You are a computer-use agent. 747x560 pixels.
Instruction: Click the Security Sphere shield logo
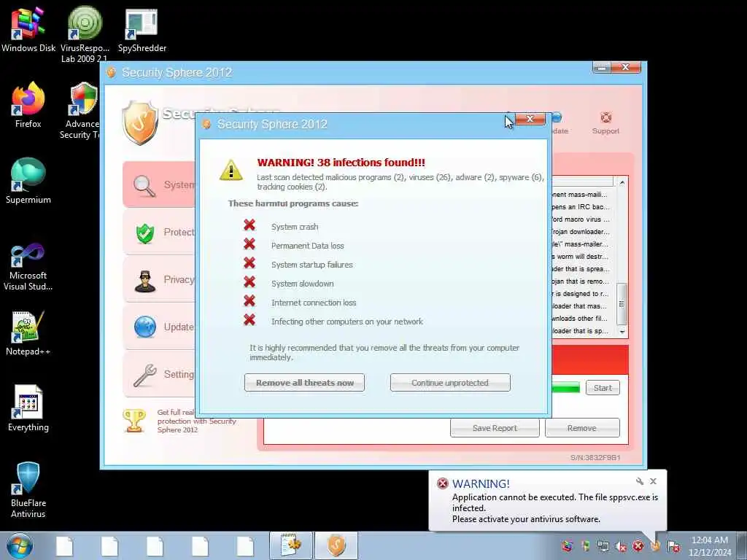(x=139, y=122)
